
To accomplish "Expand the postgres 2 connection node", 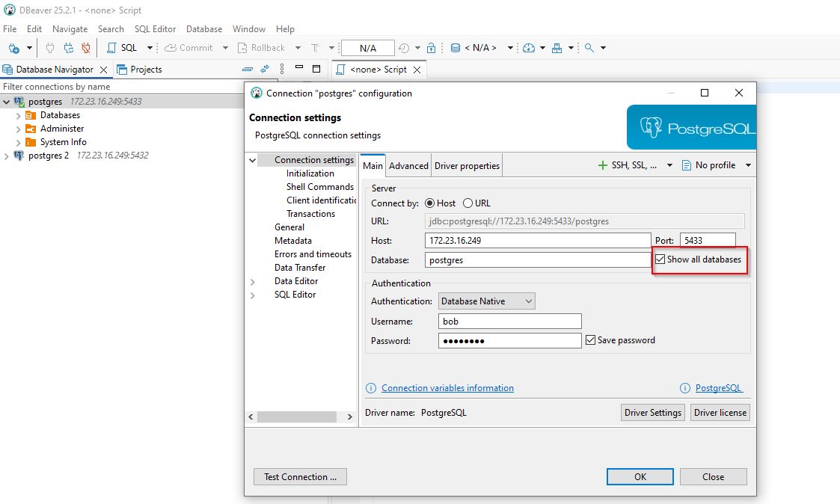I will coord(7,156).
